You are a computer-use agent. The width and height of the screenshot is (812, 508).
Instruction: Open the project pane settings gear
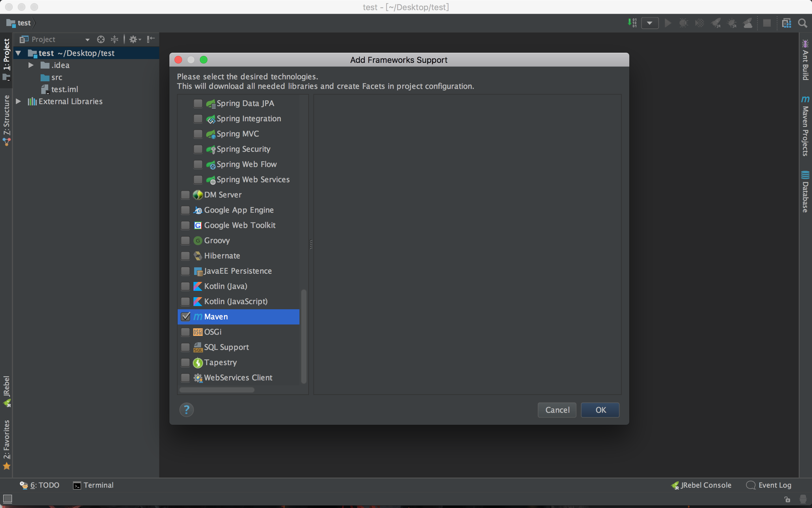135,39
